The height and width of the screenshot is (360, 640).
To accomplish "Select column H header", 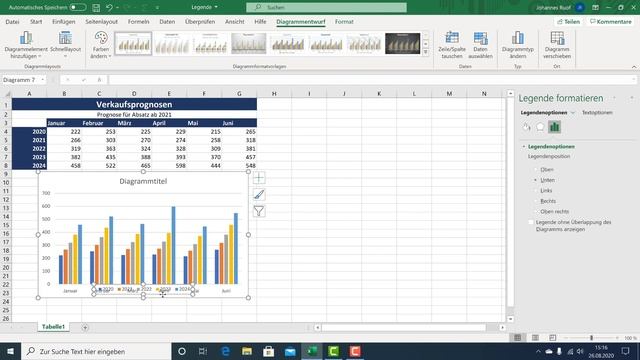I will pos(274,93).
